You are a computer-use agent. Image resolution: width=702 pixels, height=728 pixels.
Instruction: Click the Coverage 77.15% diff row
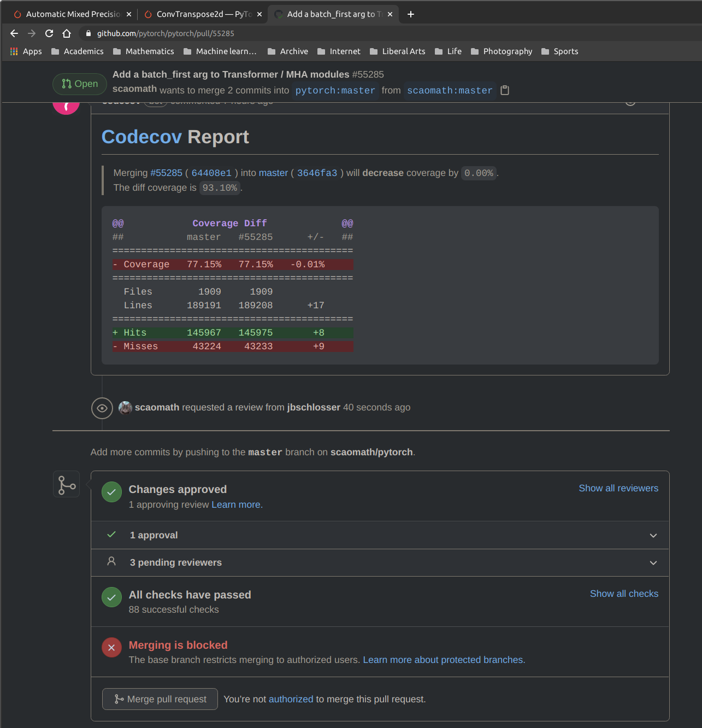click(x=233, y=265)
